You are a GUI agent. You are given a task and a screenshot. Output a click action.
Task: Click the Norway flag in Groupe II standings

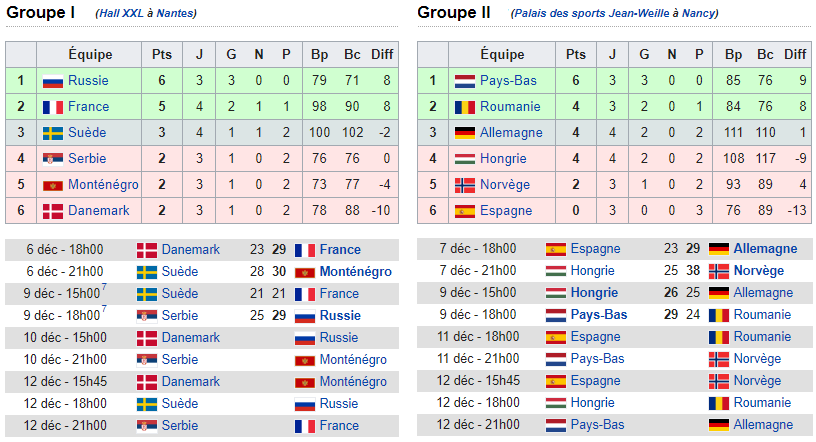pos(465,185)
